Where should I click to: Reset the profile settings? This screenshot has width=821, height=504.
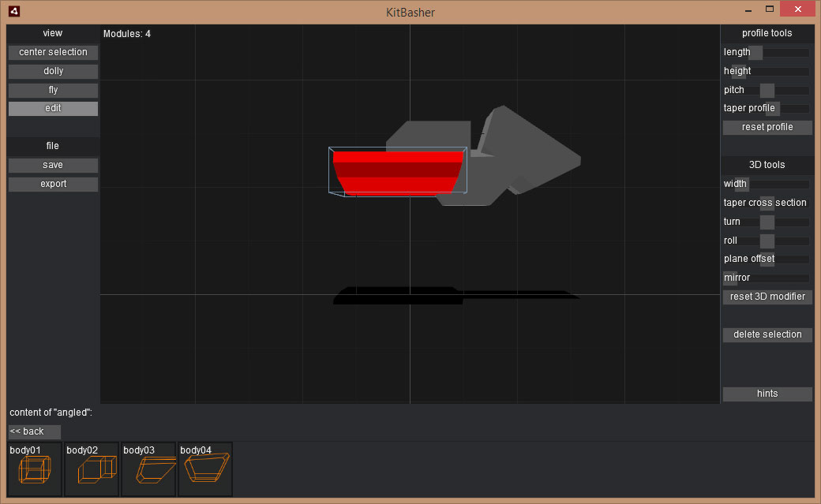point(767,127)
